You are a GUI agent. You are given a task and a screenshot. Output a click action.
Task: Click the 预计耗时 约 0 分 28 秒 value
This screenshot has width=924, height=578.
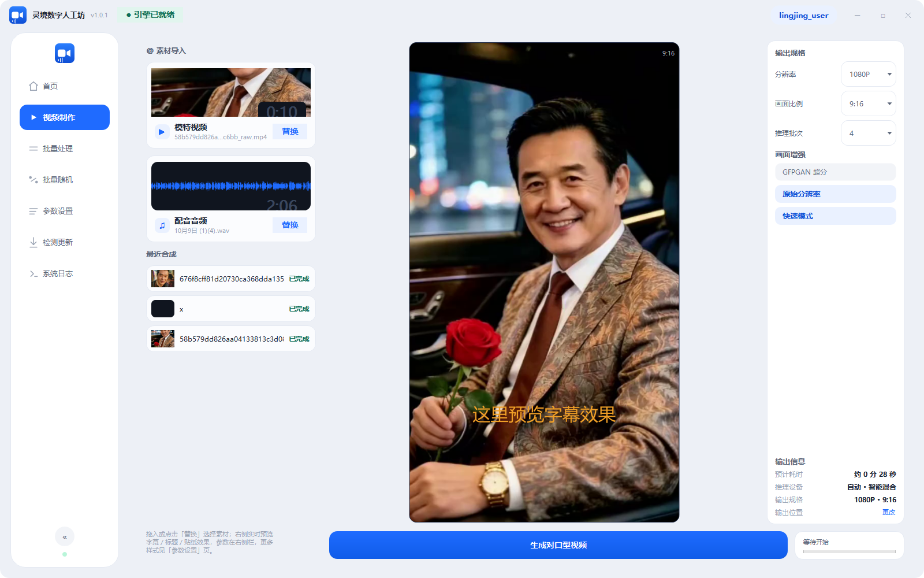tap(875, 474)
